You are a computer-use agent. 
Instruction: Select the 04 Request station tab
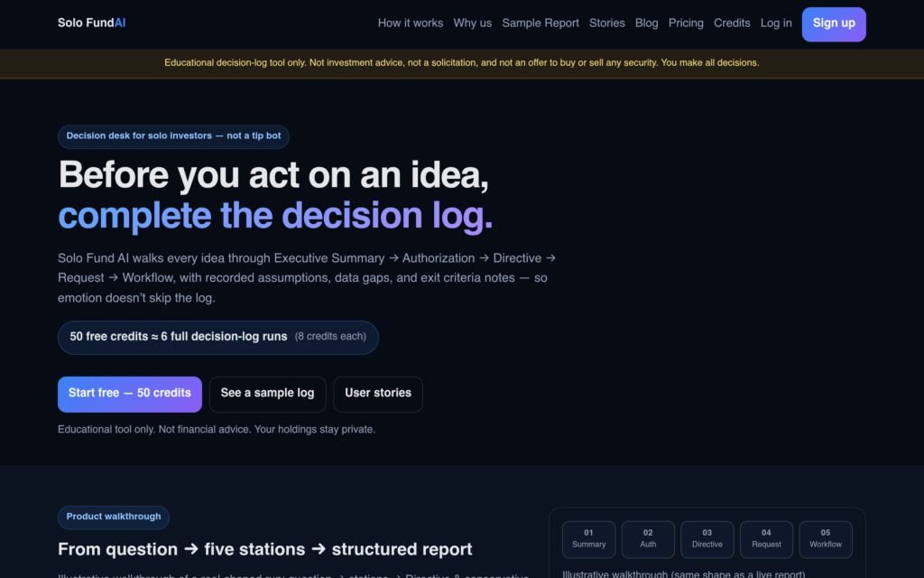[766, 539]
